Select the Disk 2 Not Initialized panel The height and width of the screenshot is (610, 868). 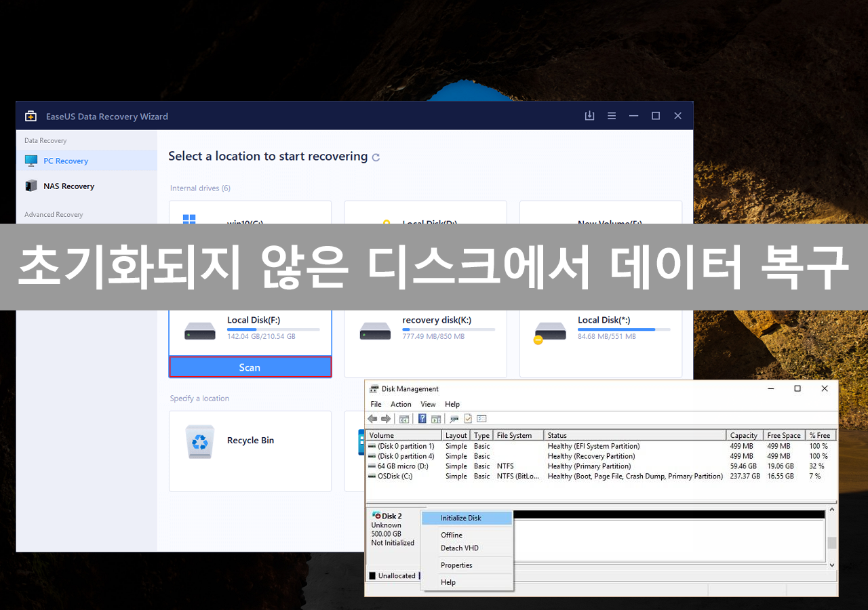pos(394,529)
